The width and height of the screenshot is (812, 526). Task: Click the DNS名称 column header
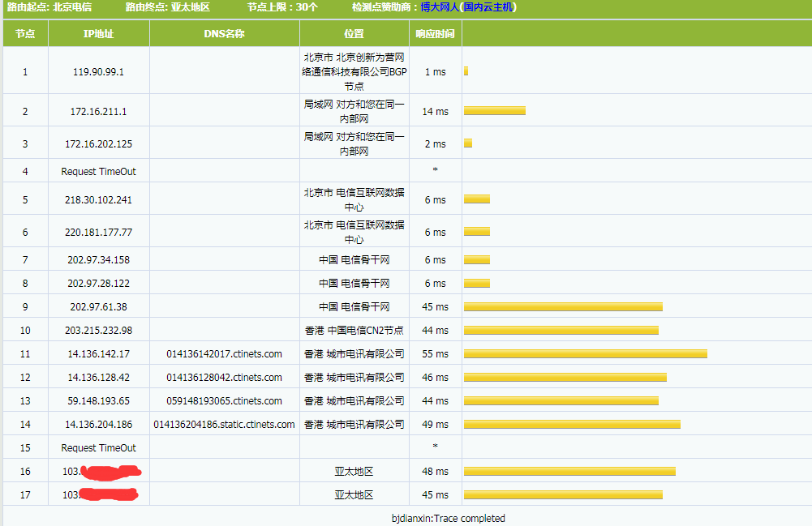point(224,34)
